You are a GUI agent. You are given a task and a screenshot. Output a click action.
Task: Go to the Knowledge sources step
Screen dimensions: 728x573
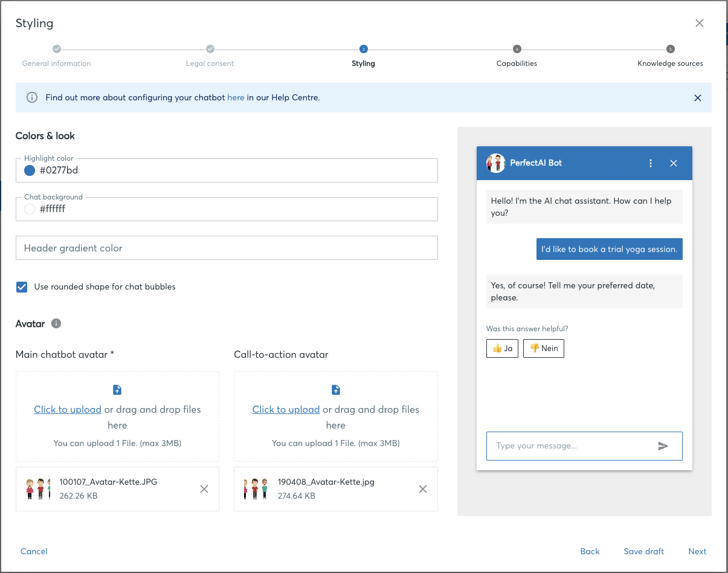(670, 63)
